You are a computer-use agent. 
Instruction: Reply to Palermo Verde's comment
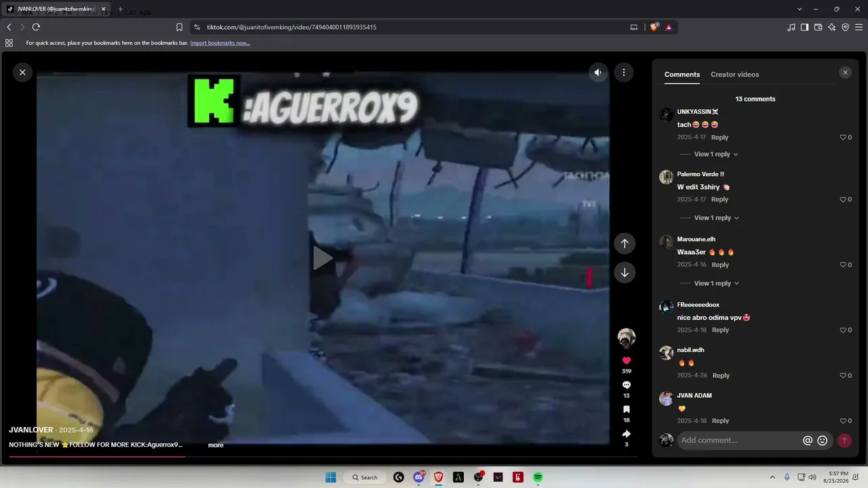pyautogui.click(x=719, y=199)
